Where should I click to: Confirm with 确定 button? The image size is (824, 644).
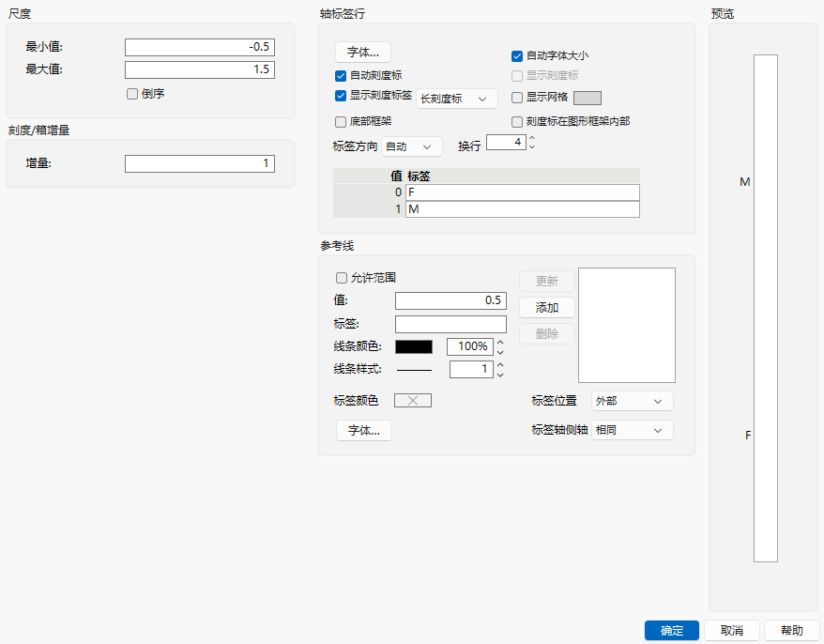672,630
